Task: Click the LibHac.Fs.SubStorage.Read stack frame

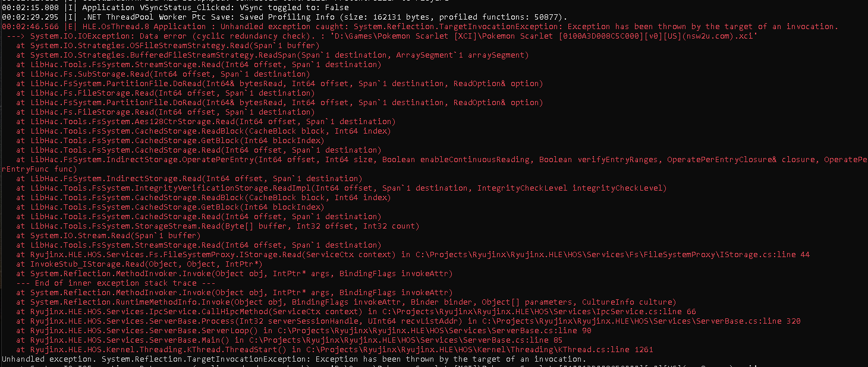Action: (163, 74)
